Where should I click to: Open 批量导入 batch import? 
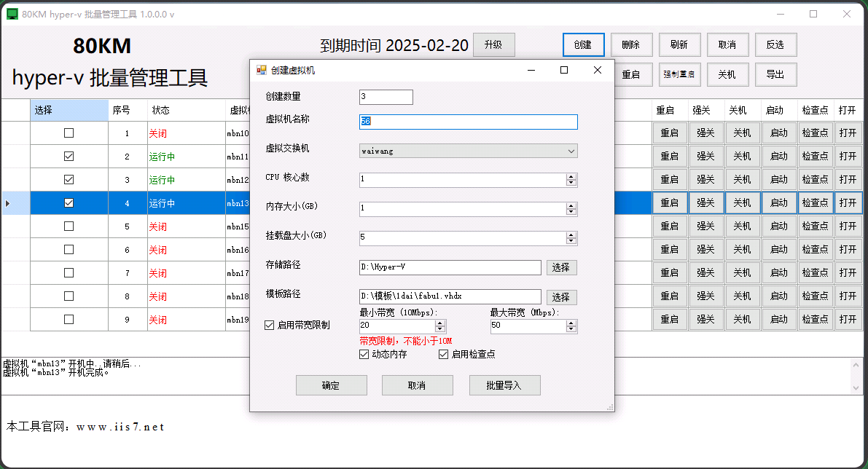tap(504, 385)
